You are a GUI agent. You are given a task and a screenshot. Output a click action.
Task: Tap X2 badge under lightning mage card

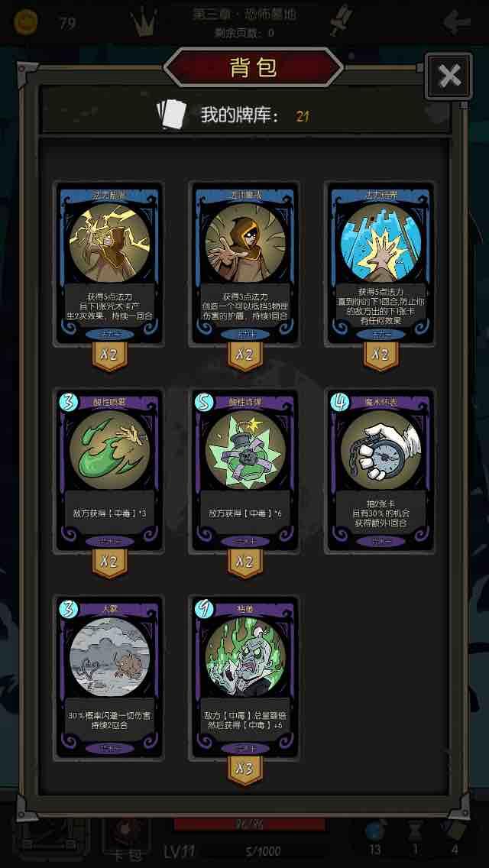(x=110, y=356)
